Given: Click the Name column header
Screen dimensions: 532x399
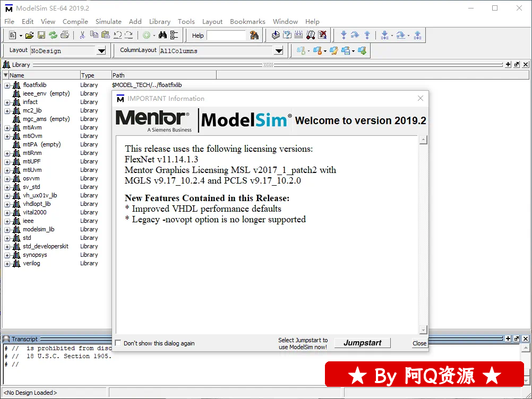Looking at the screenshot, I should (x=45, y=75).
